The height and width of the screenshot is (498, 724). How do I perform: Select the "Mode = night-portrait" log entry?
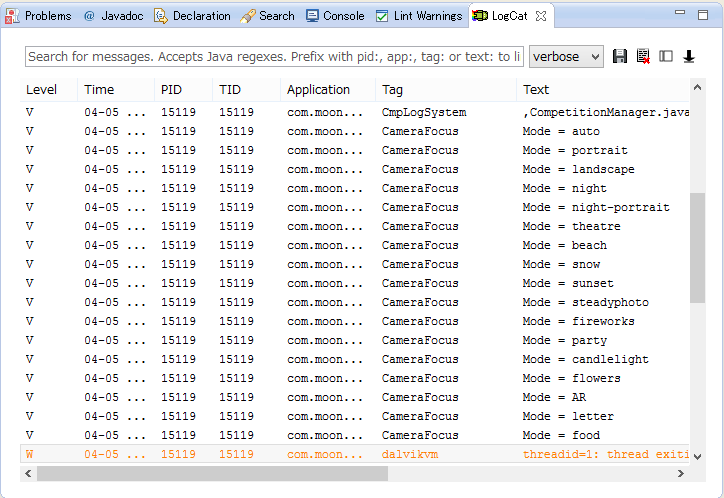(x=355, y=207)
